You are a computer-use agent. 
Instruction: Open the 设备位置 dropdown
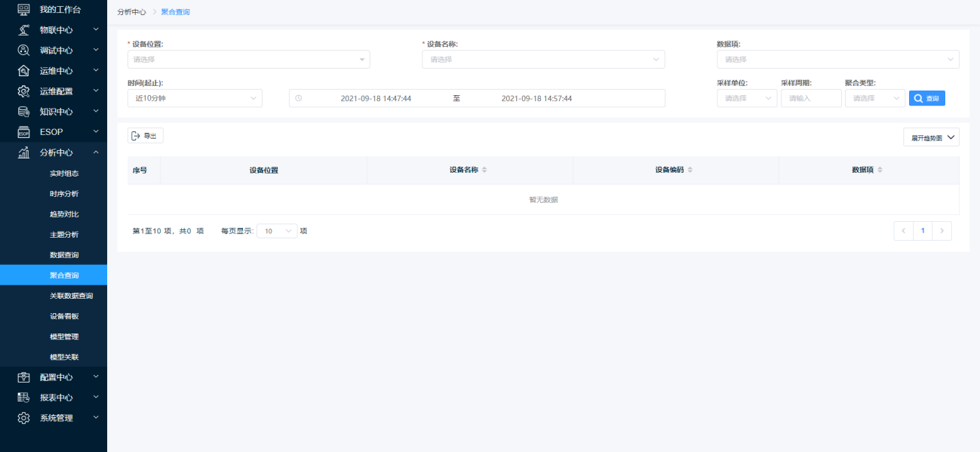(x=248, y=60)
